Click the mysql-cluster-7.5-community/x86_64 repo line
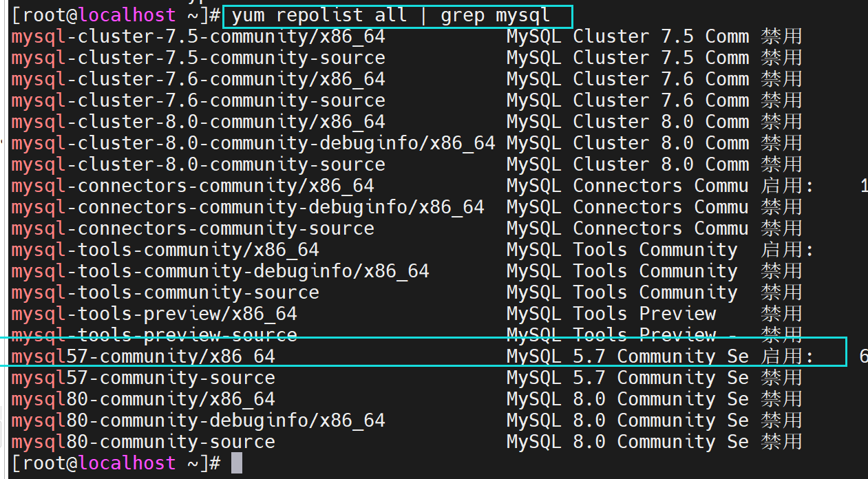The image size is (868, 479). point(198,36)
